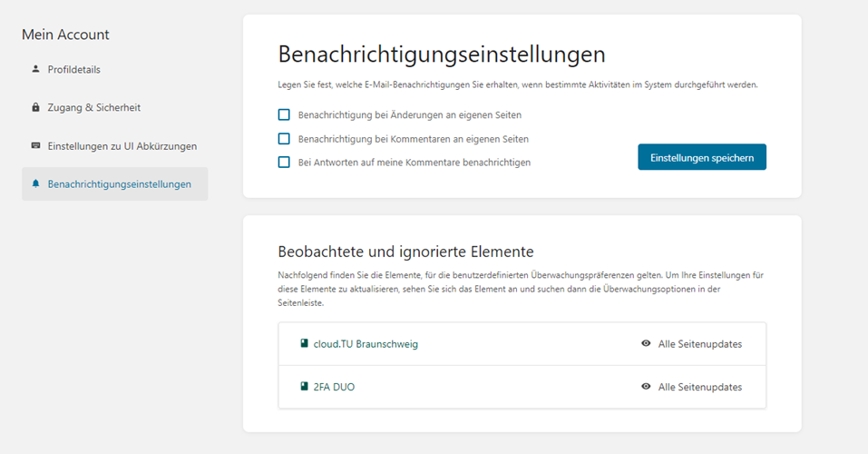Click Alle Seitenupdates for 2FA DUO
This screenshot has height=454, width=868.
pos(699,387)
